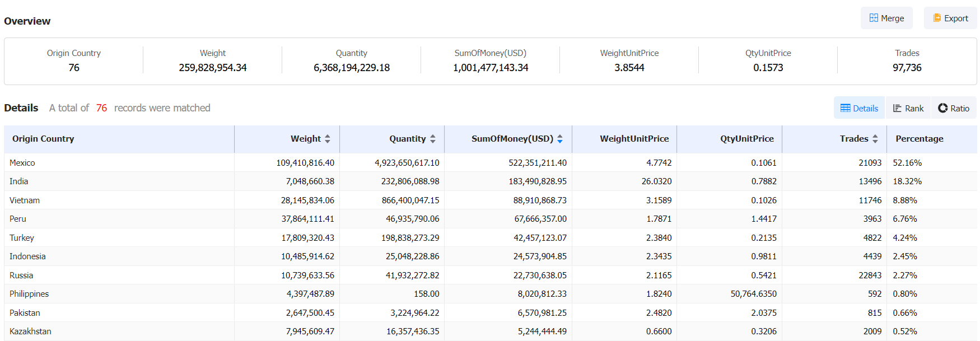Image resolution: width=980 pixels, height=341 pixels.
Task: Click the Kazakhstan table row
Action: pyautogui.click(x=30, y=331)
